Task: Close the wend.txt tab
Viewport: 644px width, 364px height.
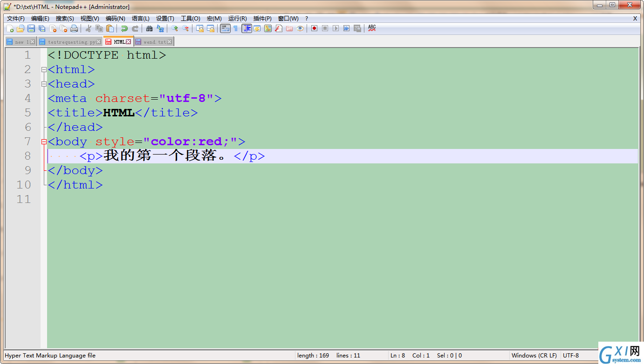Action: coord(170,42)
